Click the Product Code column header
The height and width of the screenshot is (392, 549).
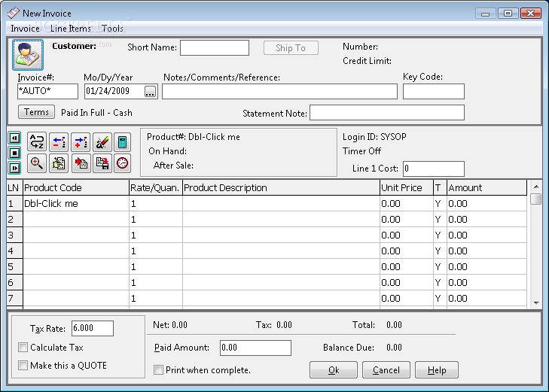76,188
